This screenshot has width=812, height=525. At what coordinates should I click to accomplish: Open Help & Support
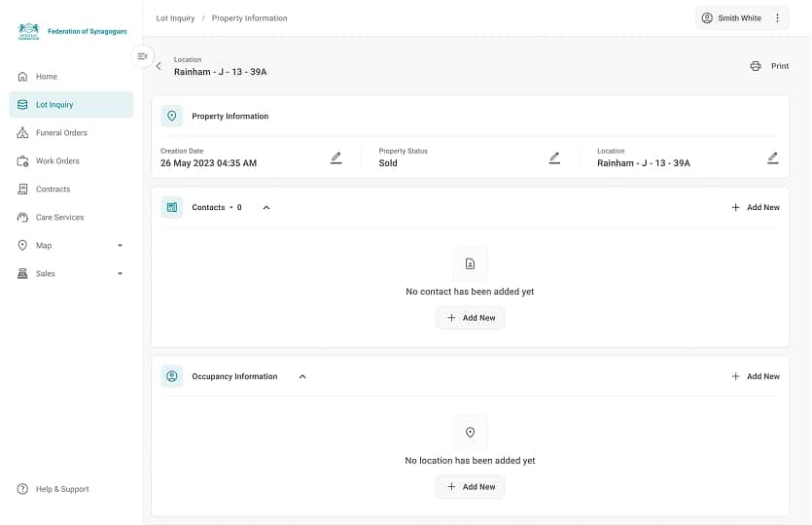click(61, 489)
